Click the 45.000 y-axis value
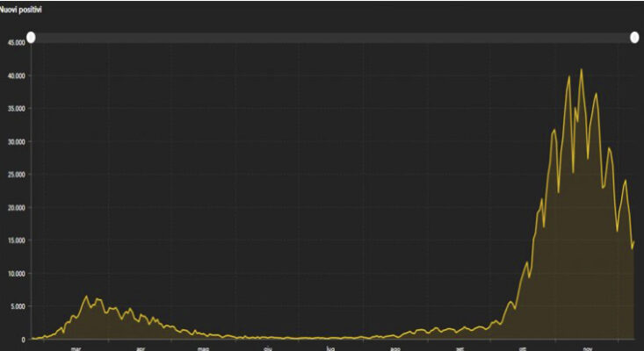Screen dimensions: 644x351 click(15, 42)
